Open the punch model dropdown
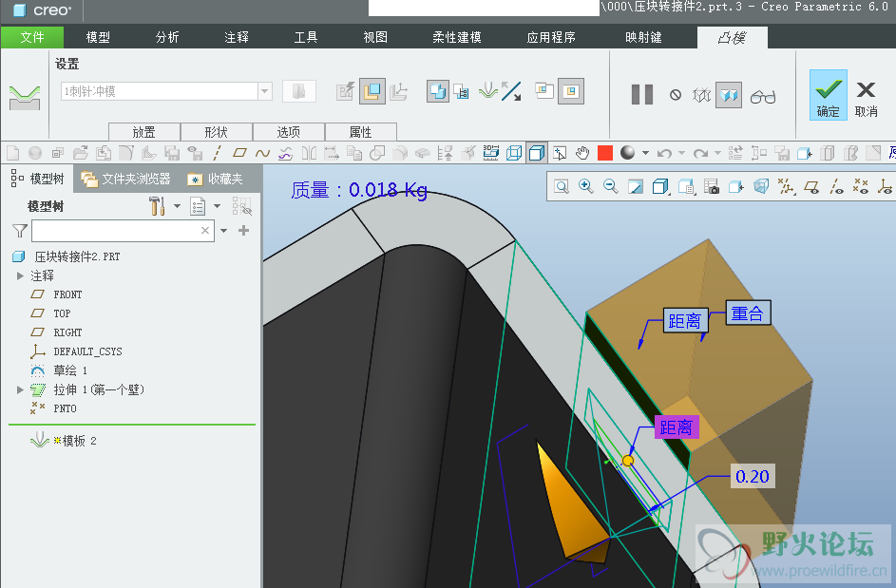This screenshot has height=588, width=896. point(264,91)
